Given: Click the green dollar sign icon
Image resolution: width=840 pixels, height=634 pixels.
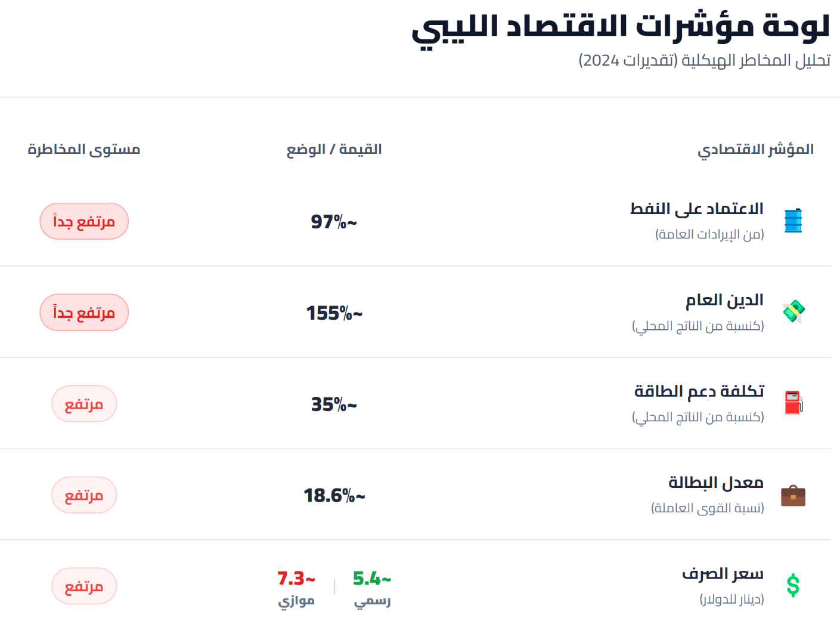Looking at the screenshot, I should click(x=793, y=586).
